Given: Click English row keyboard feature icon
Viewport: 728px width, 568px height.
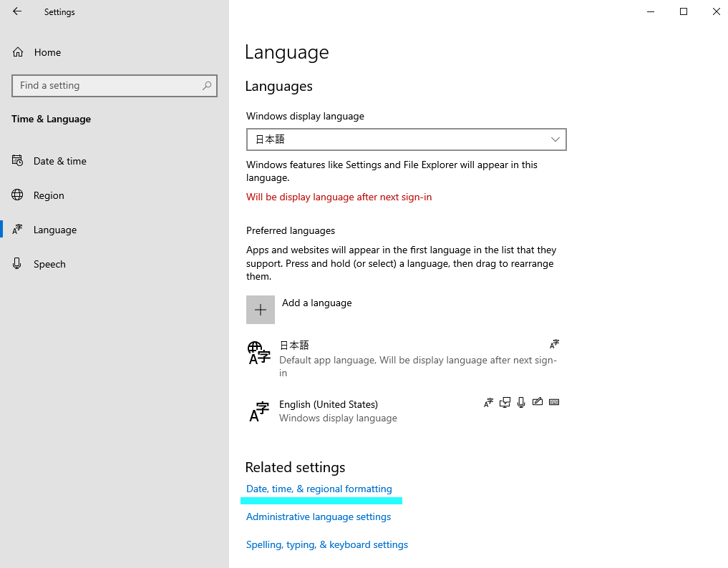Looking at the screenshot, I should pyautogui.click(x=554, y=402).
